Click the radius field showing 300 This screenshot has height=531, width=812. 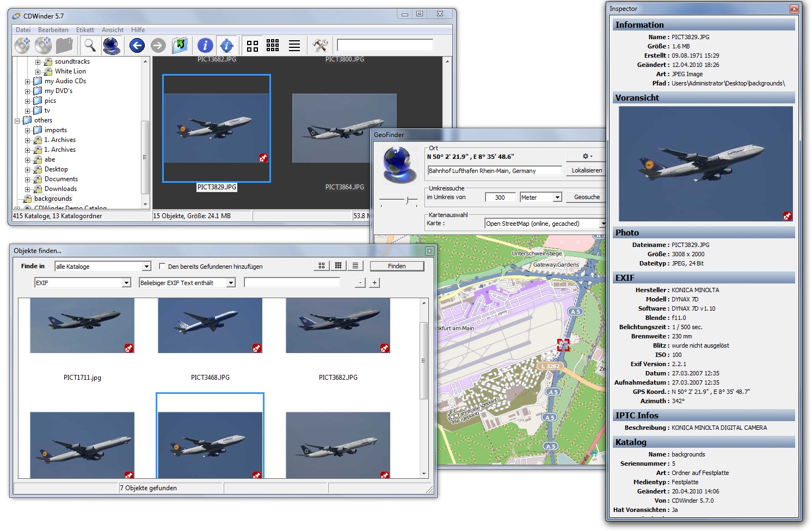tap(500, 197)
